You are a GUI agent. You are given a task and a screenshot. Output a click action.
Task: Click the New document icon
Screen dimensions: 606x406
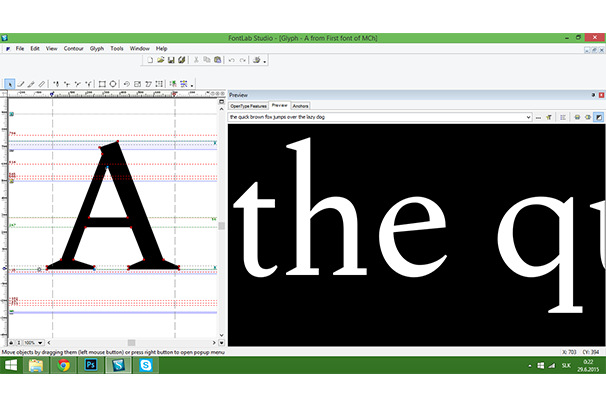click(149, 60)
